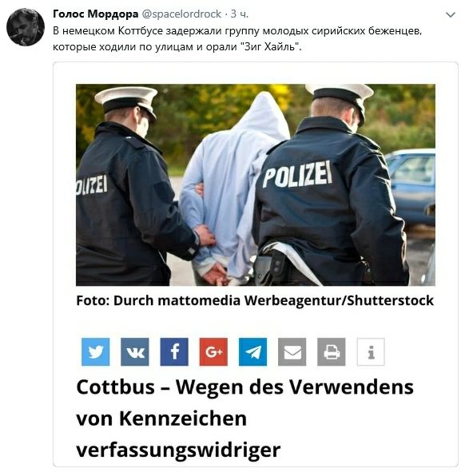Screen dimensions: 465x476
Task: Click the Twitter share icon
Action: point(96,351)
